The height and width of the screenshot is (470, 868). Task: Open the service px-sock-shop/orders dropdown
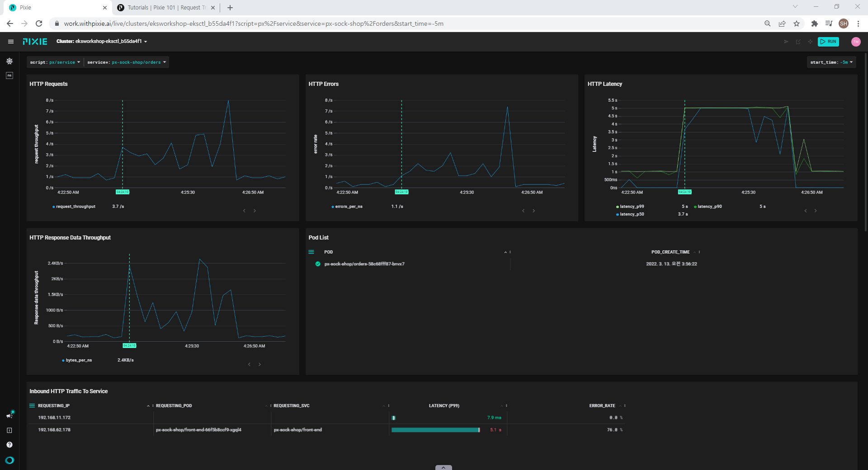pyautogui.click(x=127, y=62)
